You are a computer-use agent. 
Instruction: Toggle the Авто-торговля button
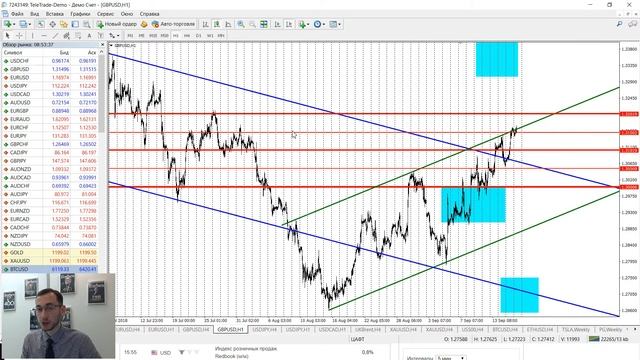point(173,24)
